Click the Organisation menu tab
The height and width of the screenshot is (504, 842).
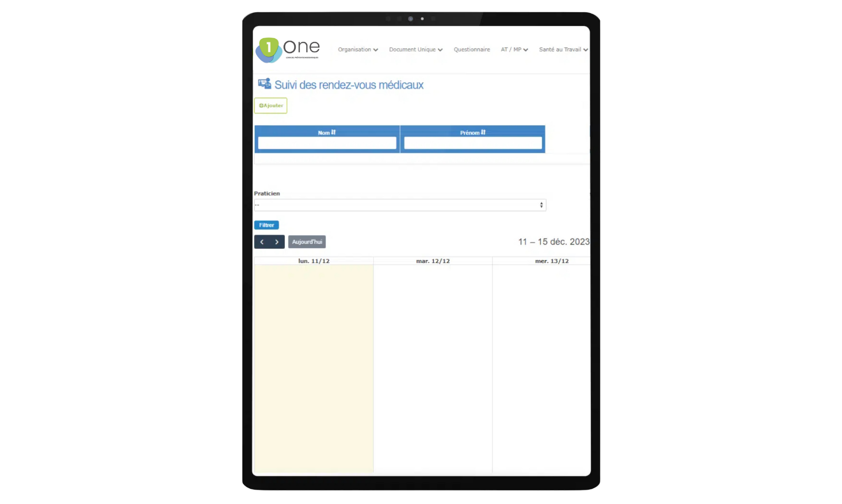point(357,49)
